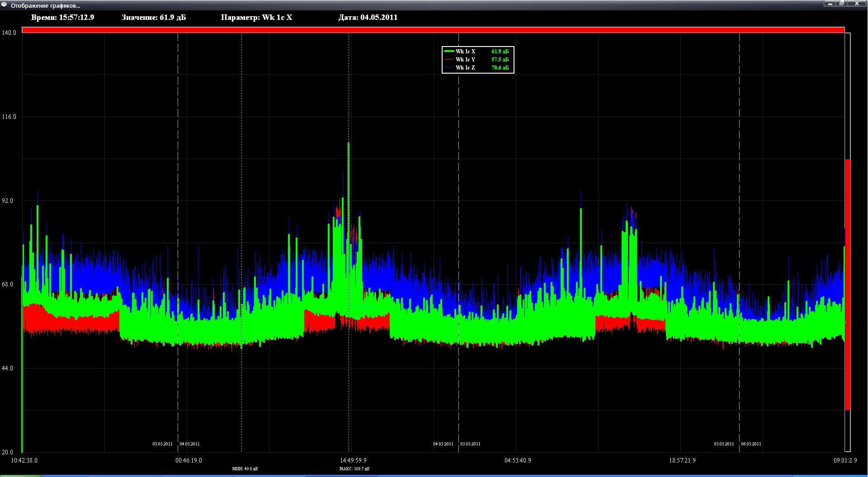Click the 06.05.2011 date boundary label
The image size is (868, 477).
tap(751, 444)
